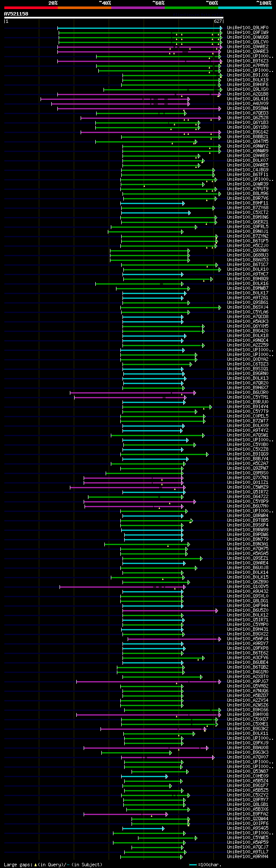
Task: Click on UniRef100_A5AUK3 entry
Action: tap(248, 322)
